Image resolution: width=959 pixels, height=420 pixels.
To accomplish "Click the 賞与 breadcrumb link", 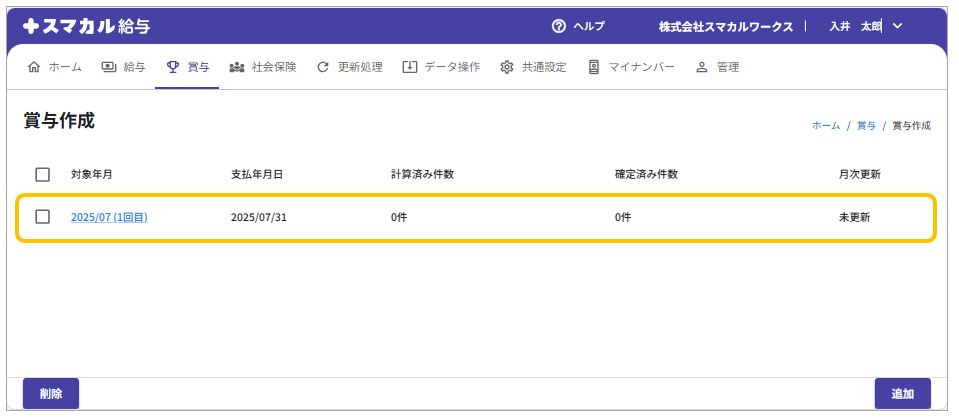I will 866,126.
